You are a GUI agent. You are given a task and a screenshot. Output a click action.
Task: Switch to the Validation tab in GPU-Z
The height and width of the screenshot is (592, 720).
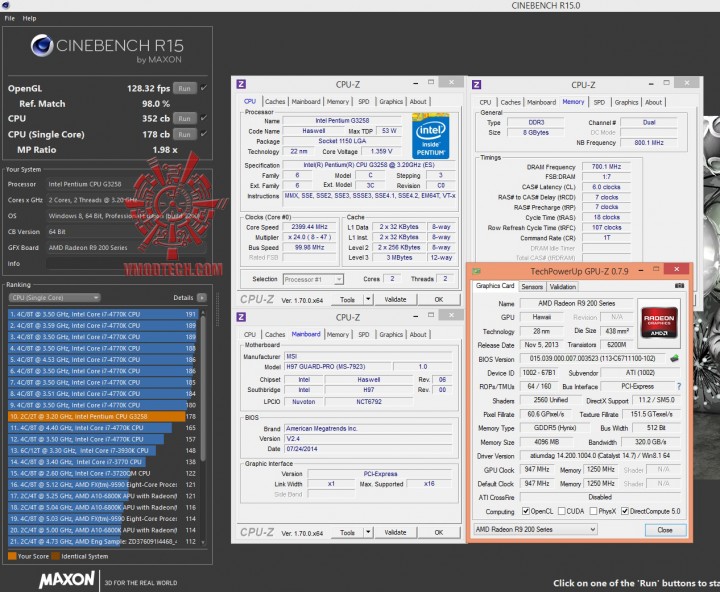coord(562,287)
